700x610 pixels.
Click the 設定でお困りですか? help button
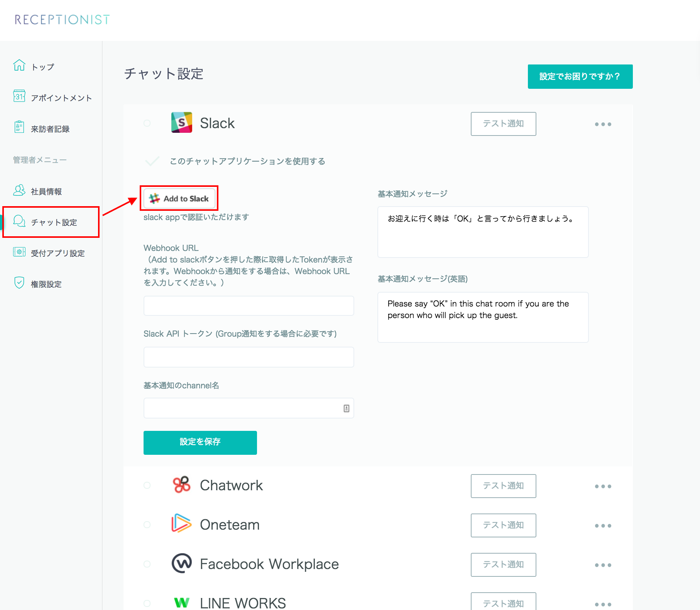click(580, 76)
